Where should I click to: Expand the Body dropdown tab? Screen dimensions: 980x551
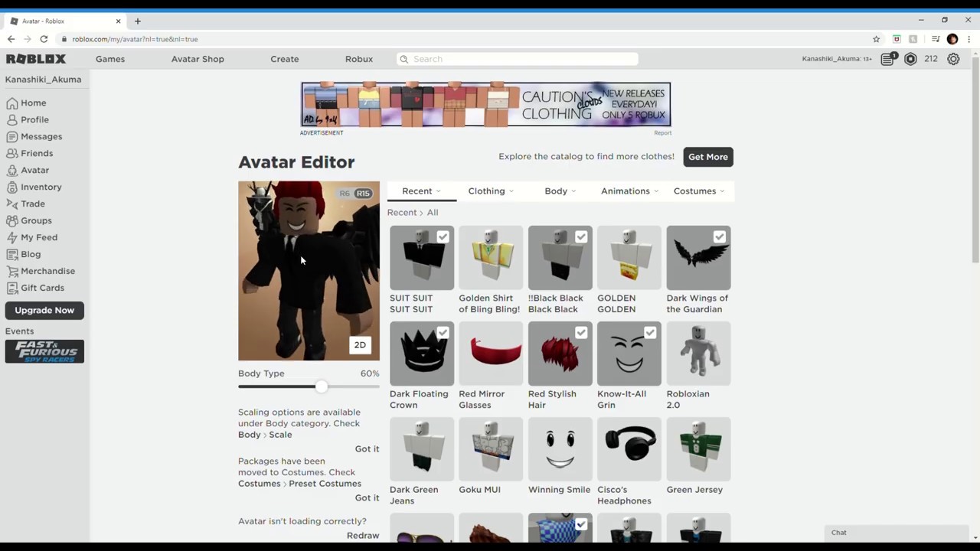click(560, 191)
